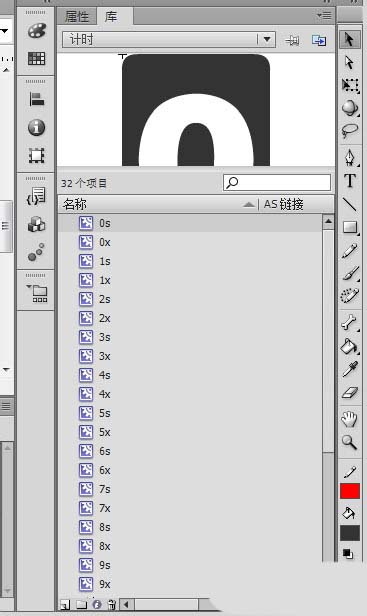Select the 1s library item
Screen dimensions: 367x616
[190, 261]
